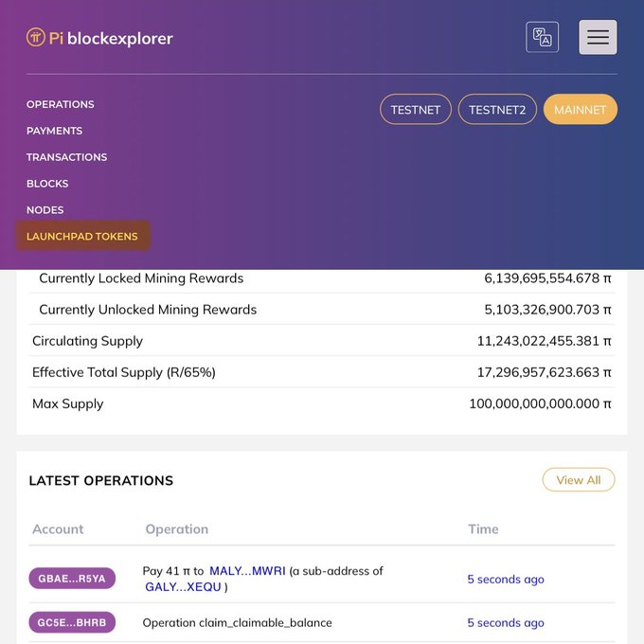Select Currently Unlocked Mining Rewards value
The width and height of the screenshot is (644, 644).
(x=547, y=310)
